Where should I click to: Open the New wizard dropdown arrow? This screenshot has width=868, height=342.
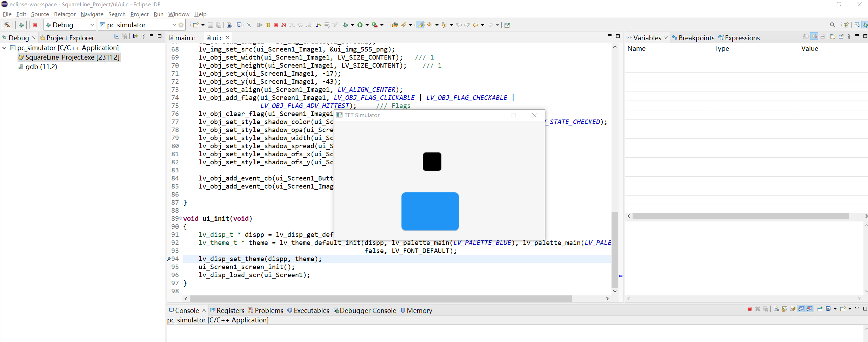point(203,25)
